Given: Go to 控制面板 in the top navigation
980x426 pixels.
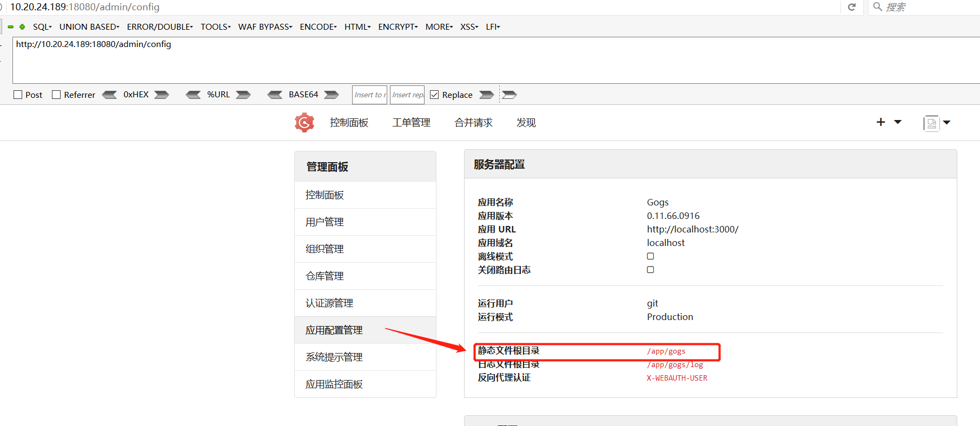Looking at the screenshot, I should point(349,123).
